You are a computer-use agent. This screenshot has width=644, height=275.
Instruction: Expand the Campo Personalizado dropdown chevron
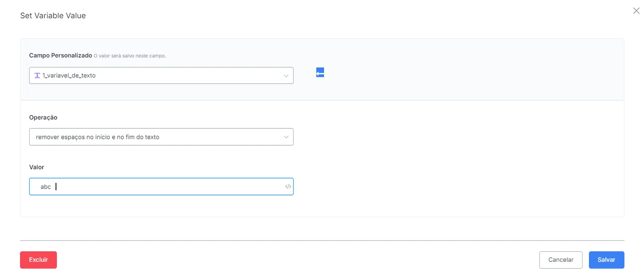[286, 76]
